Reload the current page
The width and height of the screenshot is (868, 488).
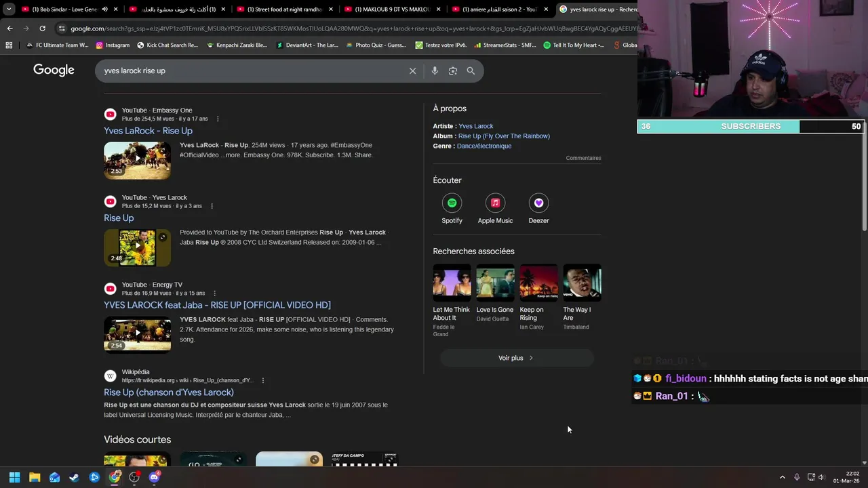click(x=42, y=28)
